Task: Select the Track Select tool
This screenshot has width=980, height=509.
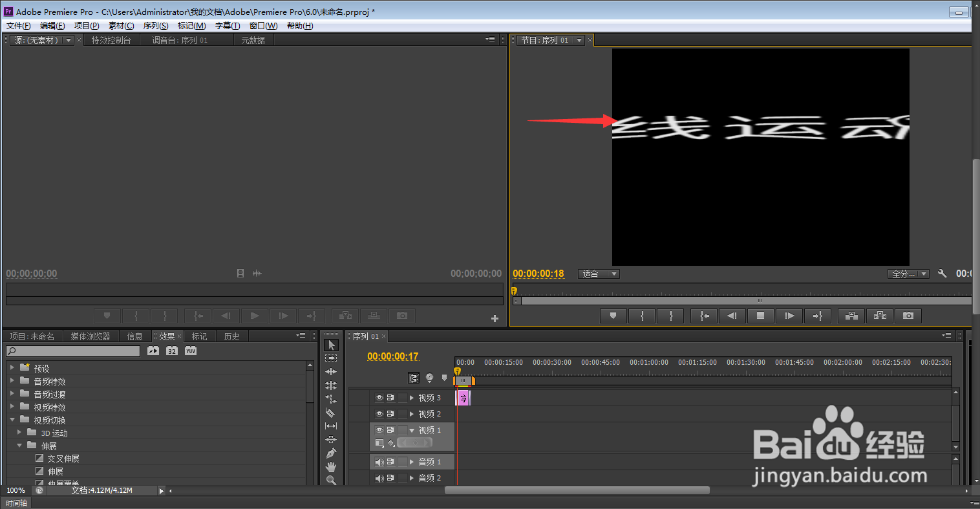Action: [331, 358]
